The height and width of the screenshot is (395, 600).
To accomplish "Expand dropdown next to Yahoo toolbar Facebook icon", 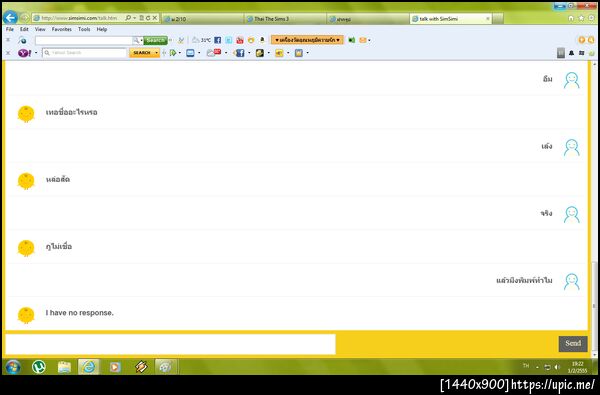I will (x=249, y=53).
